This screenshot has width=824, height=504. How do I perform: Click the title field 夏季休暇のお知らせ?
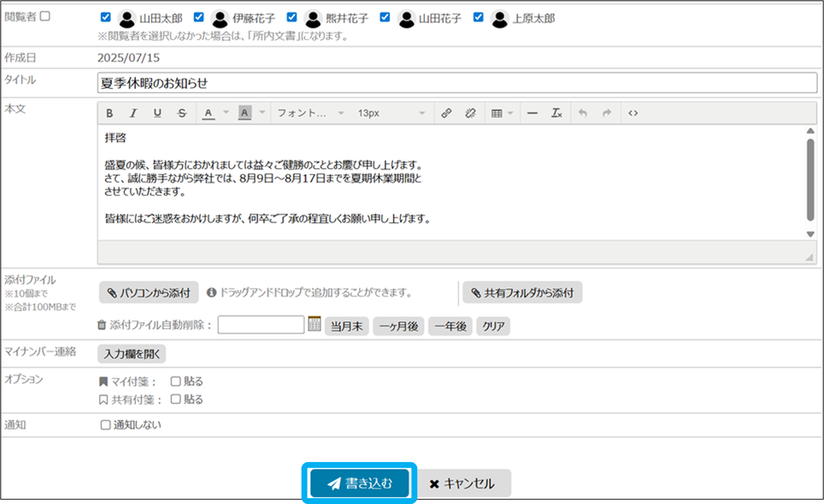457,83
